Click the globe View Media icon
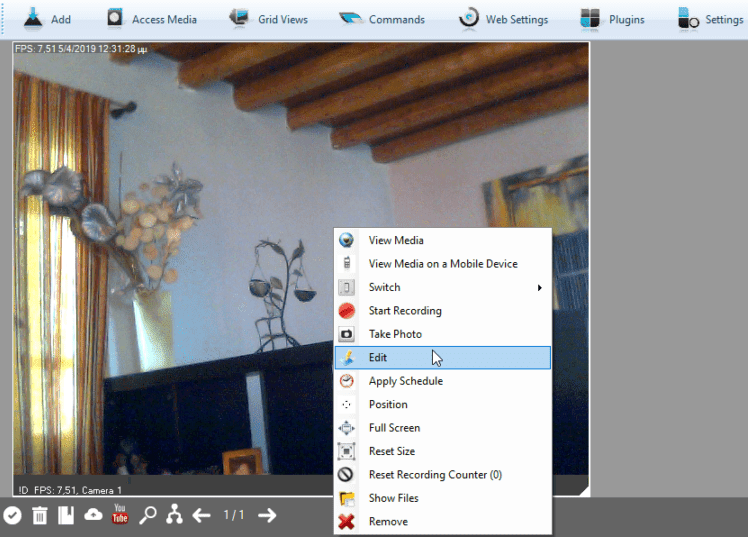Image resolution: width=748 pixels, height=537 pixels. click(346, 240)
